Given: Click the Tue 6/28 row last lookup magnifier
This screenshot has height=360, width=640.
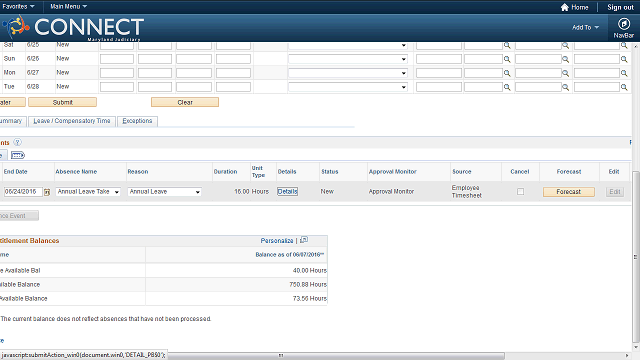Looking at the screenshot, I should pyautogui.click(x=624, y=87).
